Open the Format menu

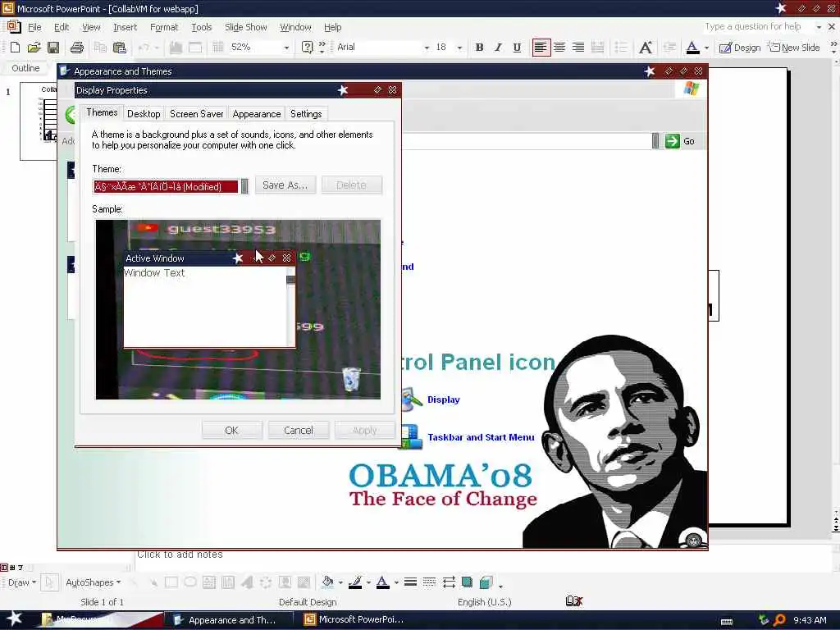164,27
